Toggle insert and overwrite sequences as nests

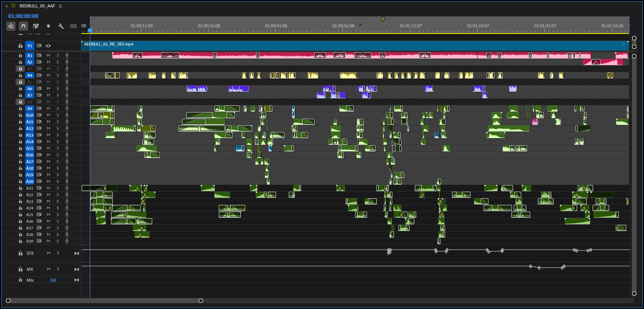(x=11, y=26)
